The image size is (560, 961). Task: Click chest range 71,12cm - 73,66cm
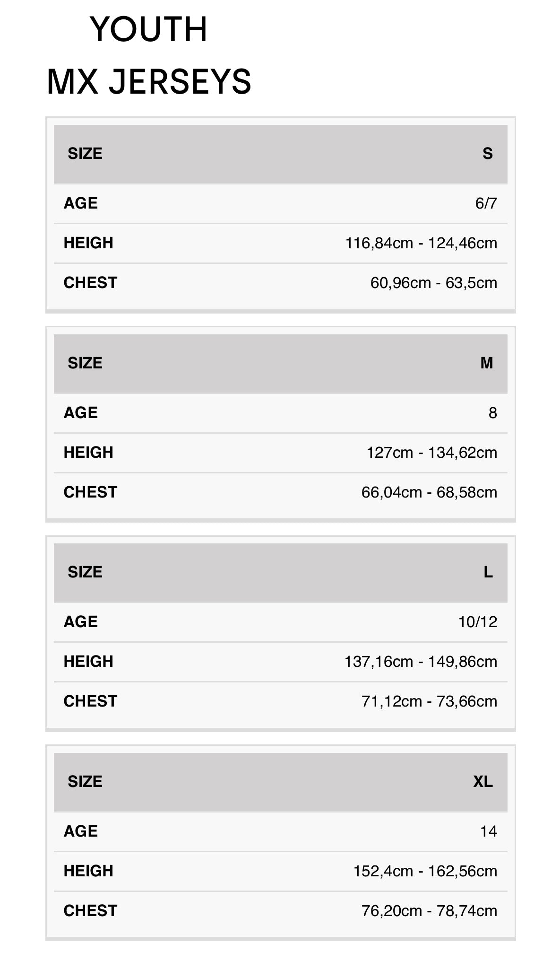coord(429,701)
